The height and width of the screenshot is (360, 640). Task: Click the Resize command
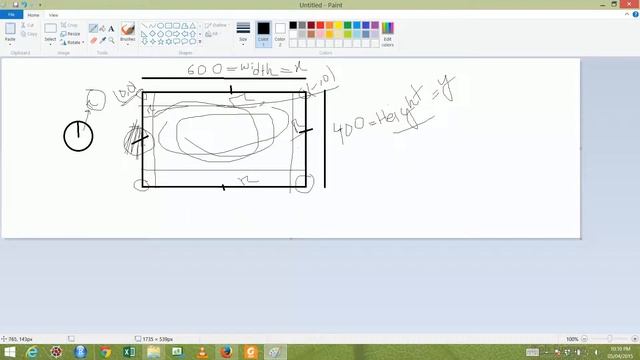coord(70,34)
